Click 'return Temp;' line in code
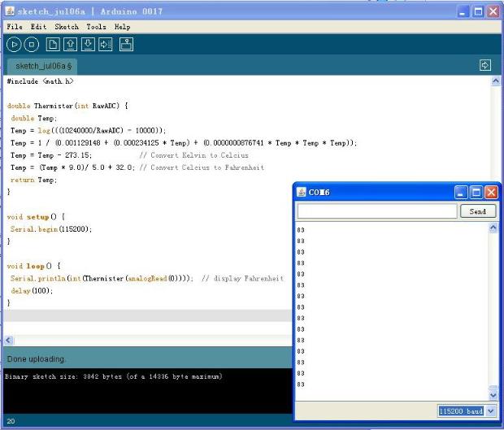 [34, 180]
